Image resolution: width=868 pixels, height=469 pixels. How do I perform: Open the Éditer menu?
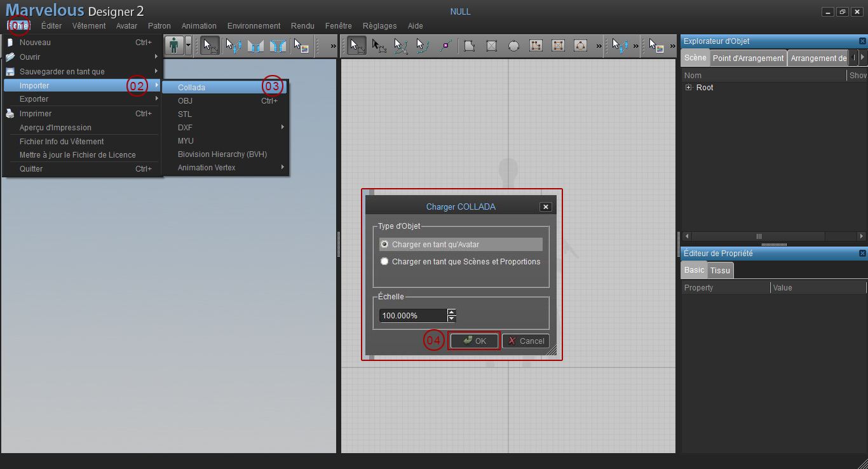pyautogui.click(x=51, y=26)
